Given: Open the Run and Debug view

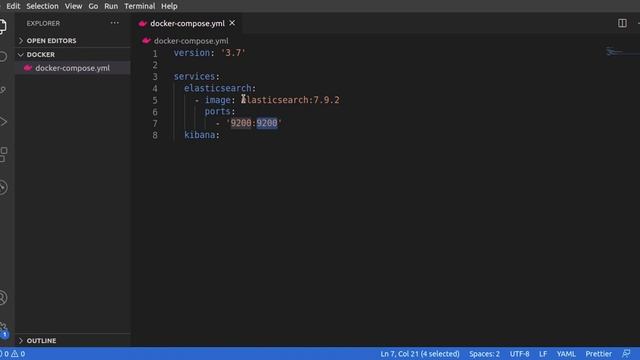Looking at the screenshot, I should [3, 122].
